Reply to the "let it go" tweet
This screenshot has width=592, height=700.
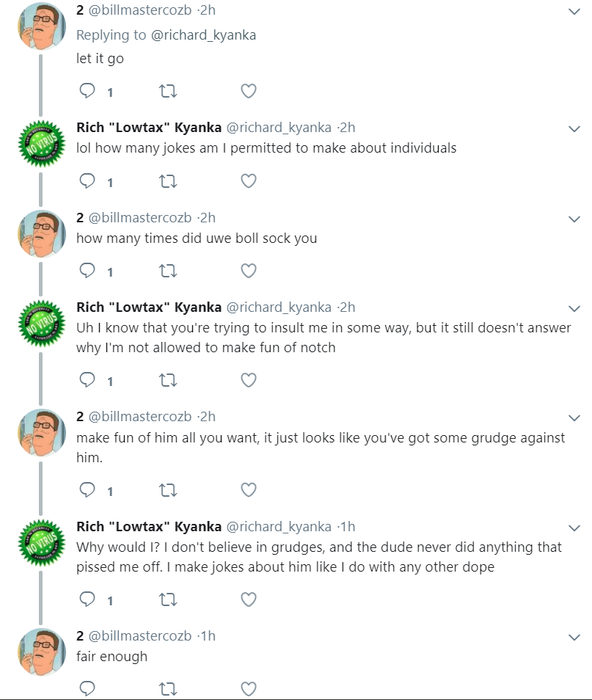[x=87, y=91]
